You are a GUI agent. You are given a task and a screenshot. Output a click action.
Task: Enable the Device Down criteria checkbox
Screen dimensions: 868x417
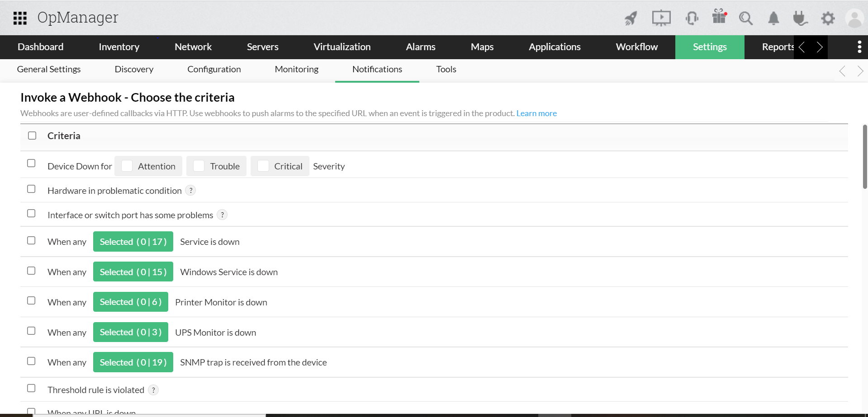pyautogui.click(x=31, y=163)
